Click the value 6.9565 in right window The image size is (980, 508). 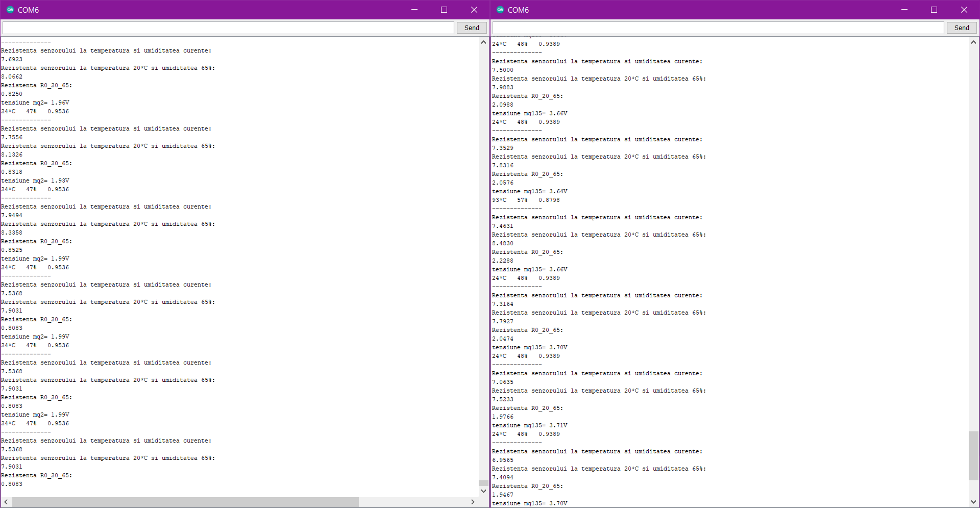(502, 460)
